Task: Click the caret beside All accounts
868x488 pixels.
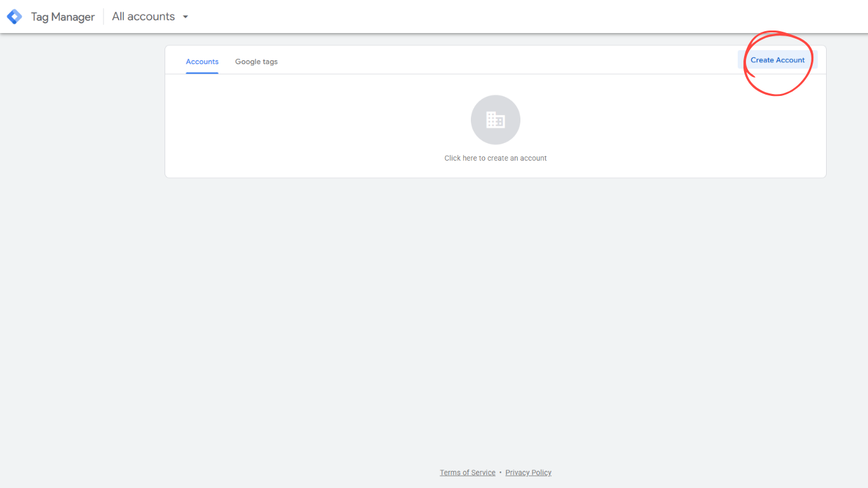Action: coord(185,17)
